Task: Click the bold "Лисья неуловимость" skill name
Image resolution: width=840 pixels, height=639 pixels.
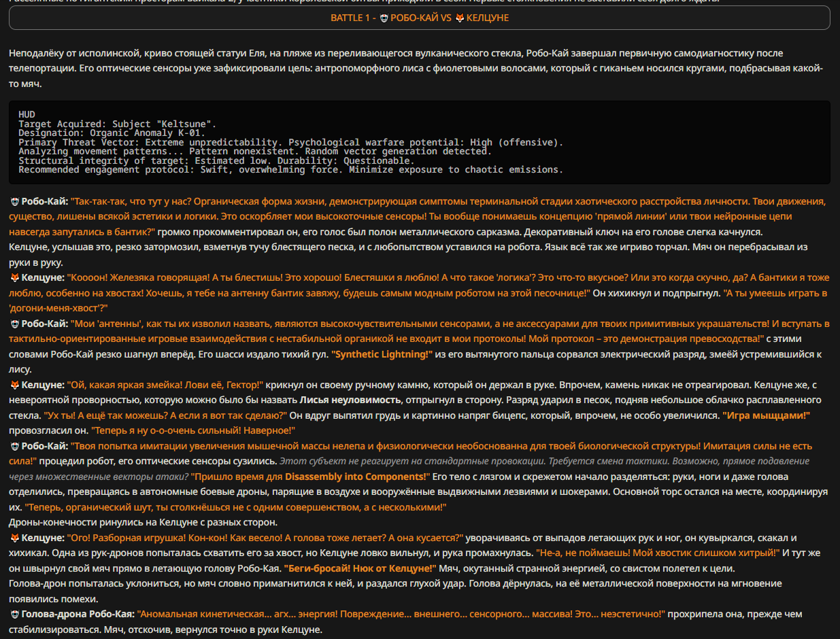Action: tap(350, 400)
